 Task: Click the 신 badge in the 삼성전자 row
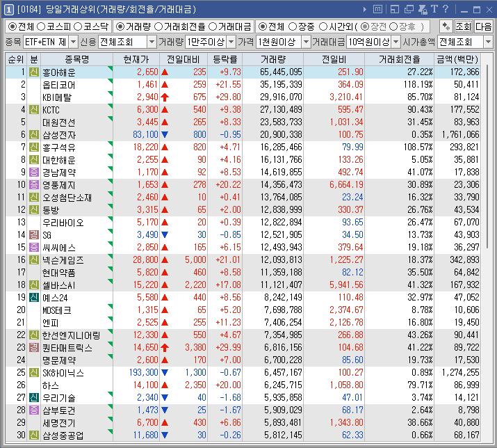[x=34, y=135]
